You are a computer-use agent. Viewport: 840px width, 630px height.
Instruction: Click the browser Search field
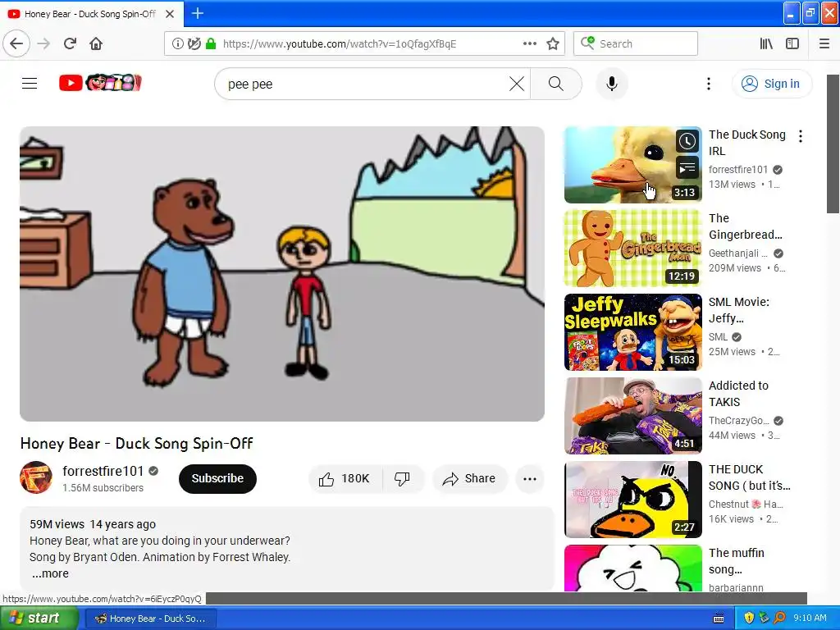[x=636, y=44]
